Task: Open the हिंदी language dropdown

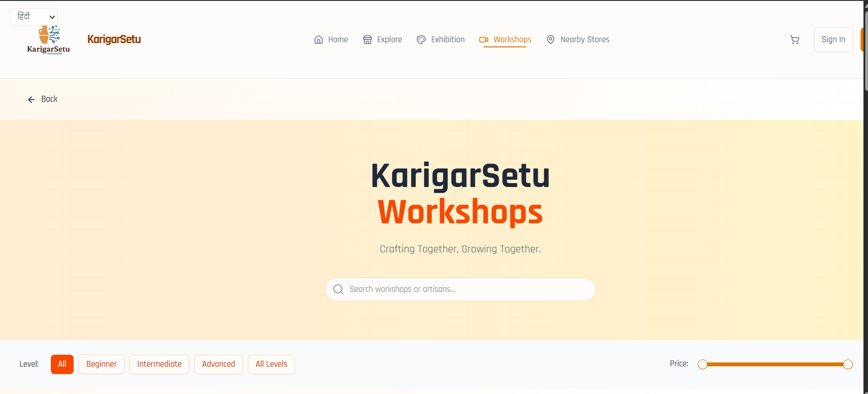Action: pos(34,17)
